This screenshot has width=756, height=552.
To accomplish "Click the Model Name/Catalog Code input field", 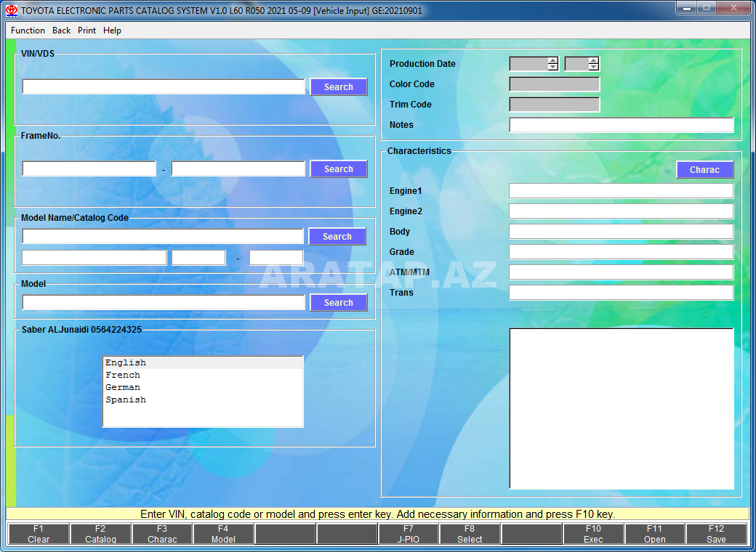I will (x=163, y=236).
